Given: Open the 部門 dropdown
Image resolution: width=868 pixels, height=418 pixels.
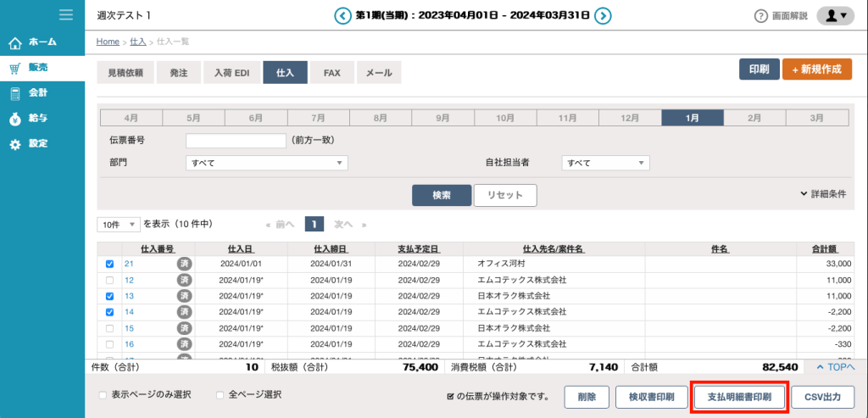Looking at the screenshot, I should click(x=267, y=163).
